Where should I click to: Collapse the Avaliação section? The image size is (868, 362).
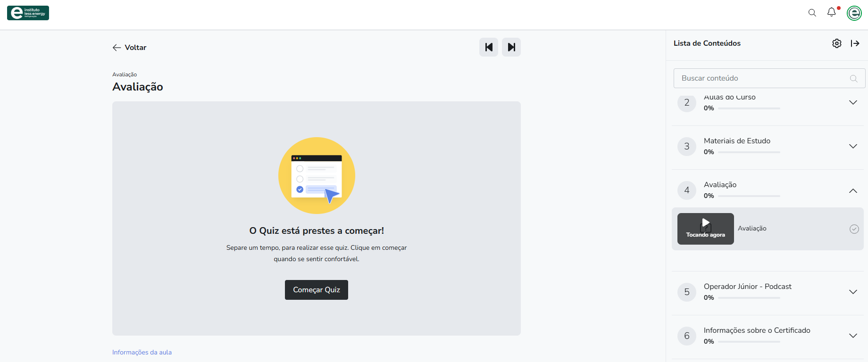pyautogui.click(x=853, y=190)
